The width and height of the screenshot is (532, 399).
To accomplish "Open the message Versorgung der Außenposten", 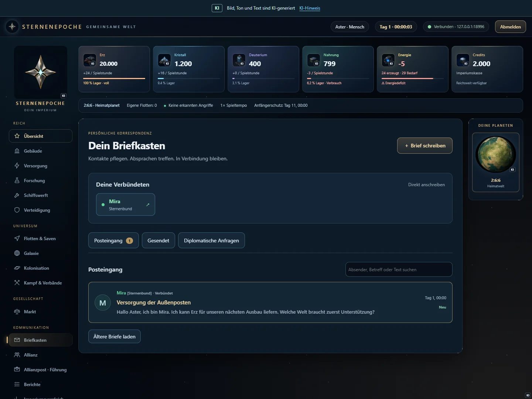I will pyautogui.click(x=270, y=303).
